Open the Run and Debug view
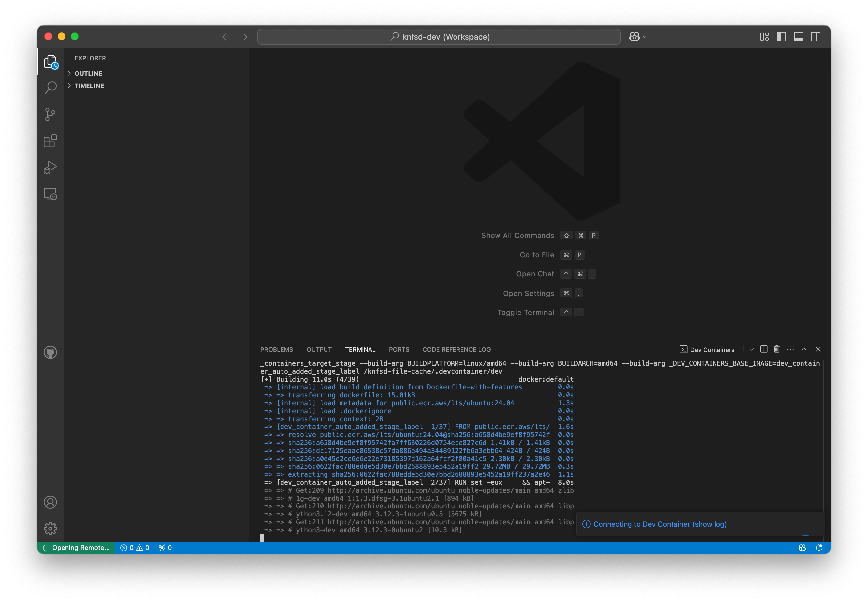Screen dimensions: 868x603 point(50,167)
